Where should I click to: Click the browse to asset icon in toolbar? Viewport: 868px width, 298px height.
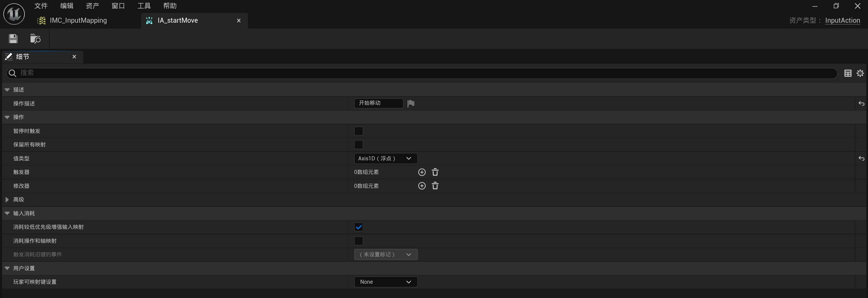point(35,39)
